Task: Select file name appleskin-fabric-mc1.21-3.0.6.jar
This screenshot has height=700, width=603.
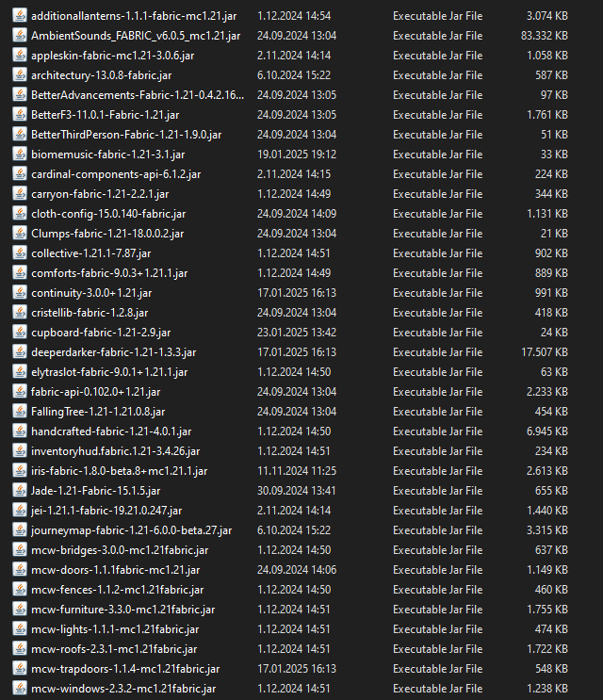Action: (x=112, y=56)
